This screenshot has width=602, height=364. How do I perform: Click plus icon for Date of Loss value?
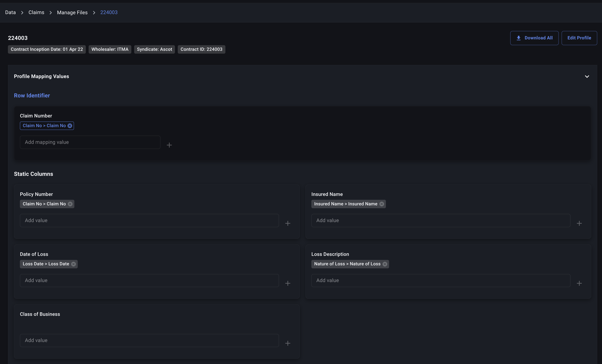point(288,283)
